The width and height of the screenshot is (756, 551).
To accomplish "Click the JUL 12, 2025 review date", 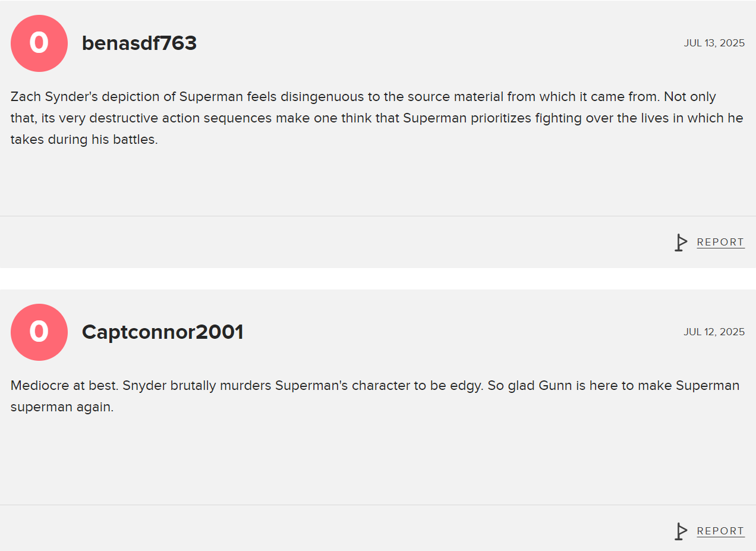I will coord(714,332).
